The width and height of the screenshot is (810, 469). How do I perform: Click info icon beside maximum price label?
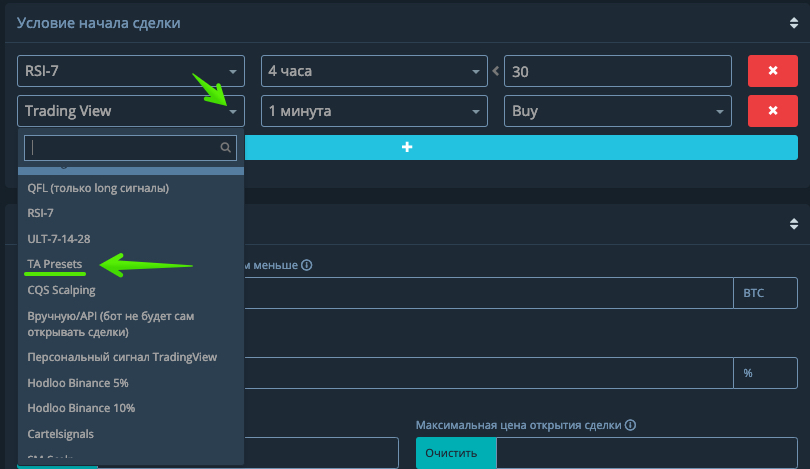click(631, 425)
